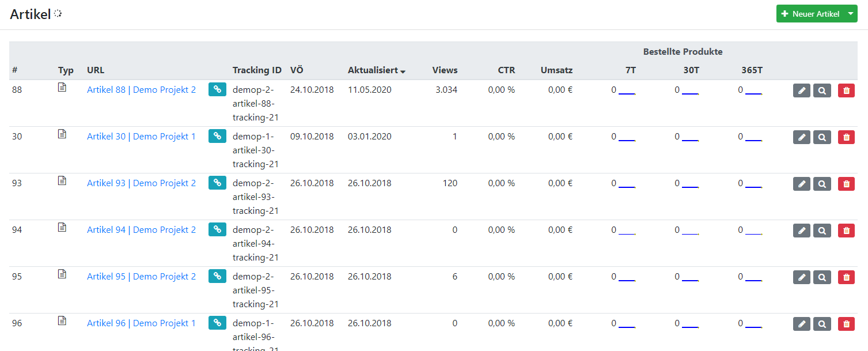
Task: Click document type icon in row 88
Action: pyautogui.click(x=62, y=87)
